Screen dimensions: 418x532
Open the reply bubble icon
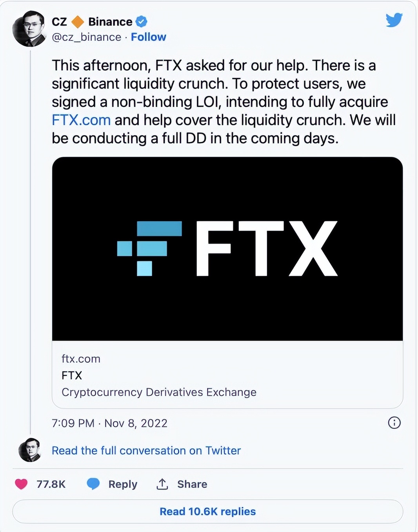coord(93,484)
